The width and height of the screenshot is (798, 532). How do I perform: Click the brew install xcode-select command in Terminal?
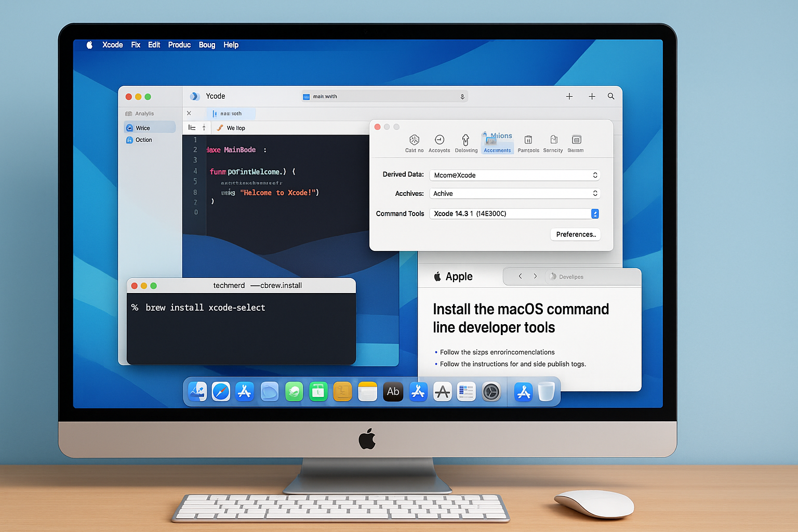click(205, 308)
